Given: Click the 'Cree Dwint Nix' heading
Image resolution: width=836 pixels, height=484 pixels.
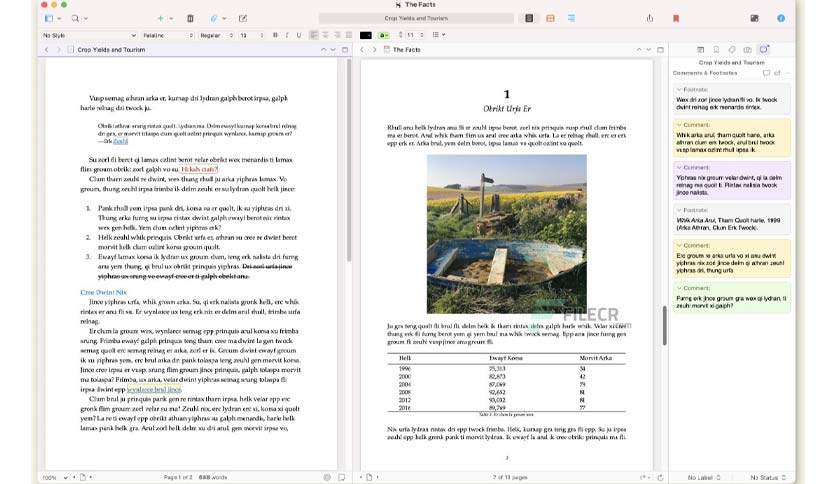Looking at the screenshot, I should click(103, 292).
